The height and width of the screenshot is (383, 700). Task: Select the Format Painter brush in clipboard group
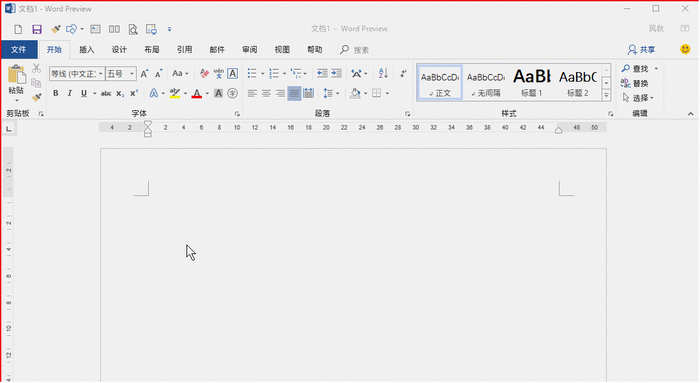click(x=37, y=97)
